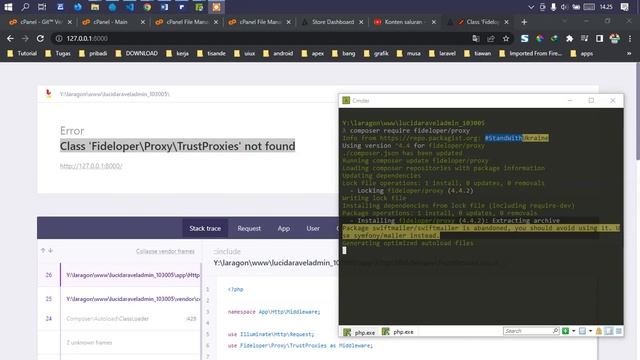Click the translate page icon
This screenshot has height=360, width=640.
[476, 38]
